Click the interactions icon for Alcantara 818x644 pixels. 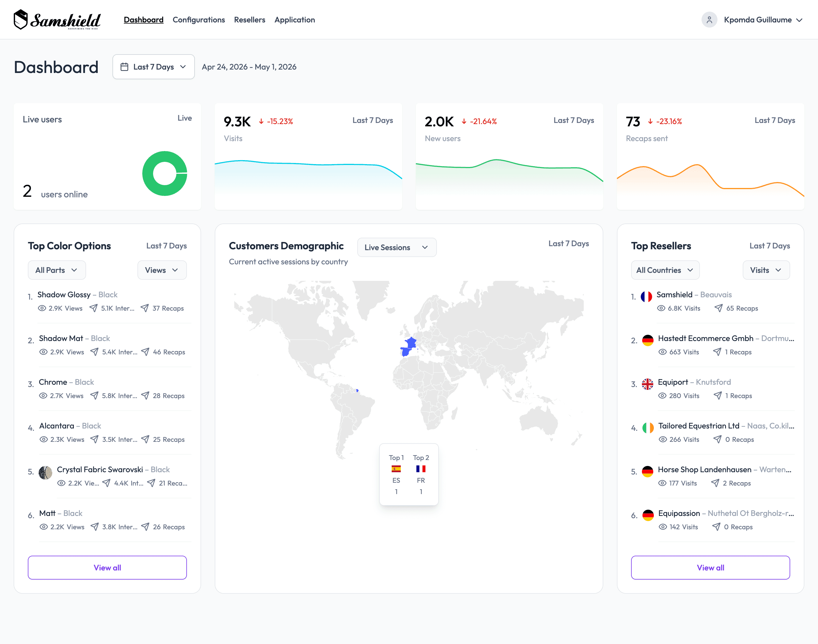coord(94,440)
